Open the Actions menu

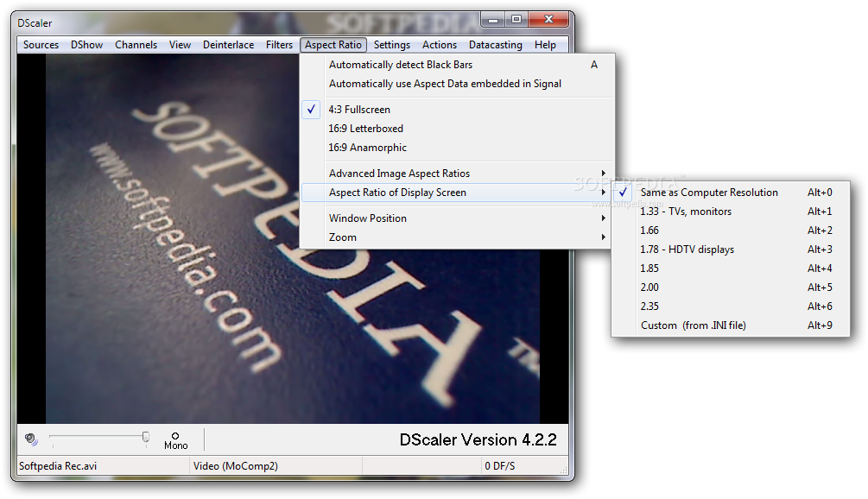(x=440, y=45)
